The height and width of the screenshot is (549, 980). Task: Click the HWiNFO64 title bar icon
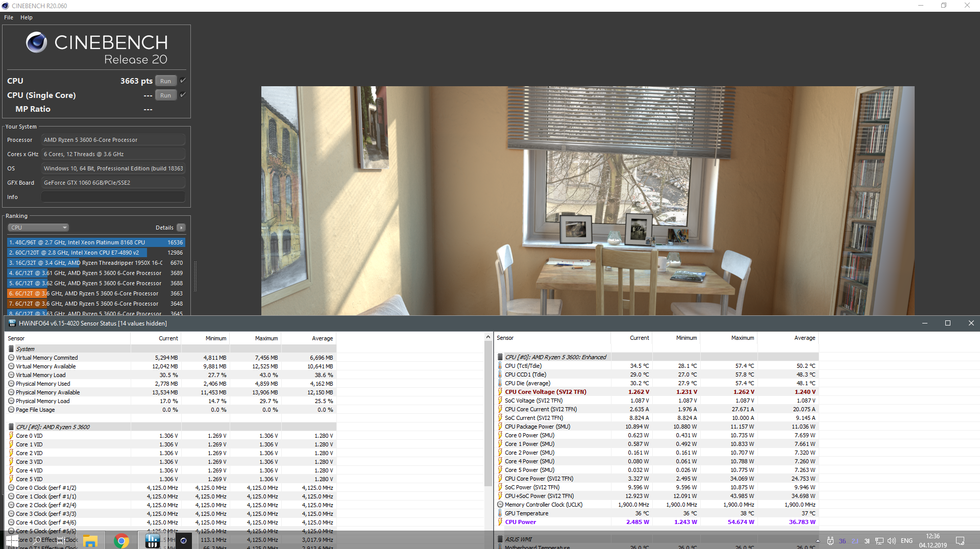pyautogui.click(x=12, y=323)
